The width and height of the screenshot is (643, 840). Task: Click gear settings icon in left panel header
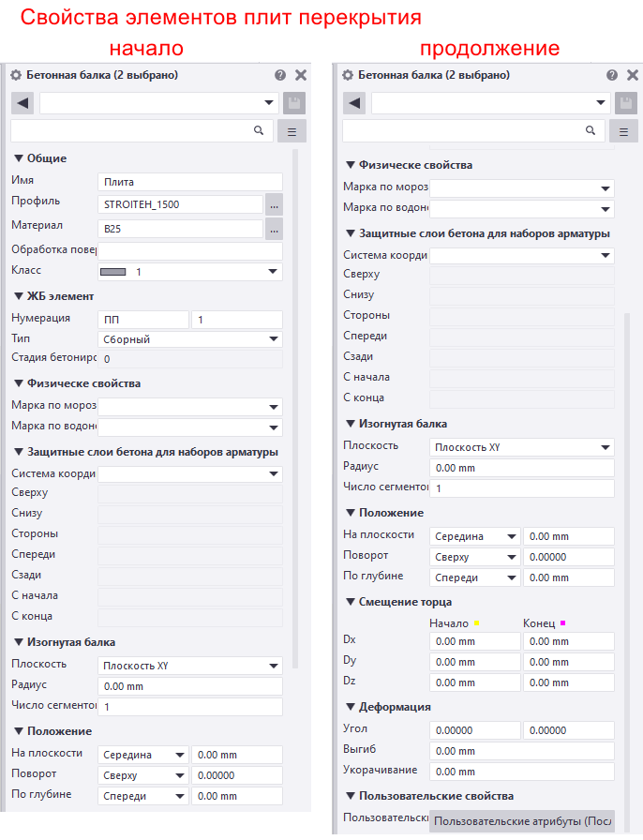16,75
